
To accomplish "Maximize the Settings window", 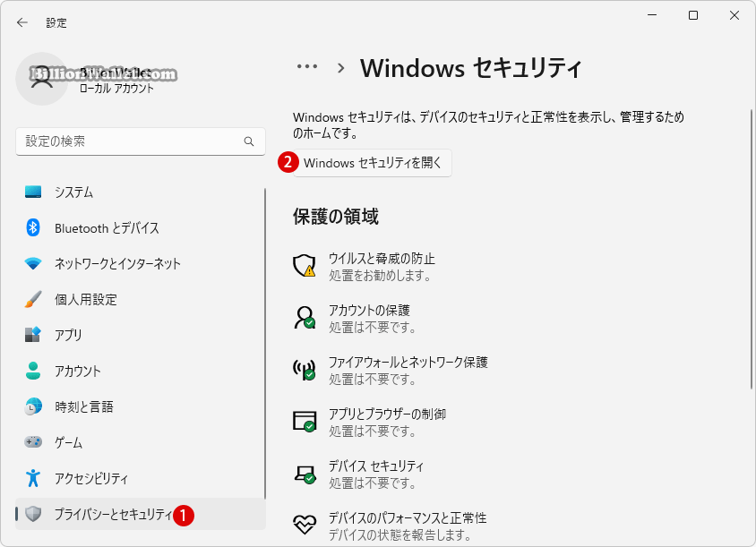I will 693,15.
